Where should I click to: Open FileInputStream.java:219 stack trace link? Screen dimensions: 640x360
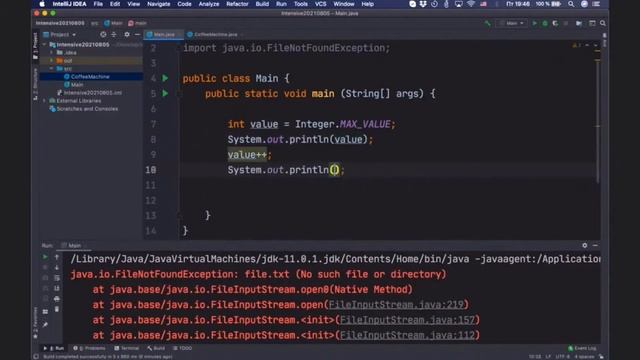pos(396,304)
